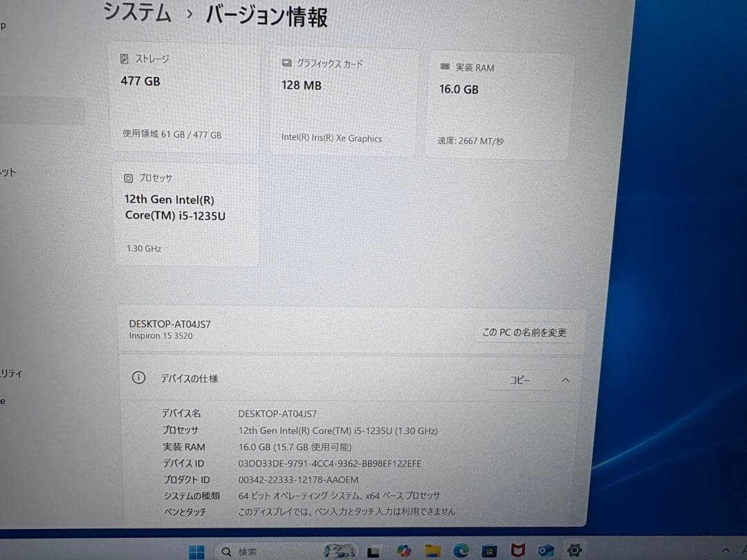
Task: Click the Task View icon
Action: point(373,551)
